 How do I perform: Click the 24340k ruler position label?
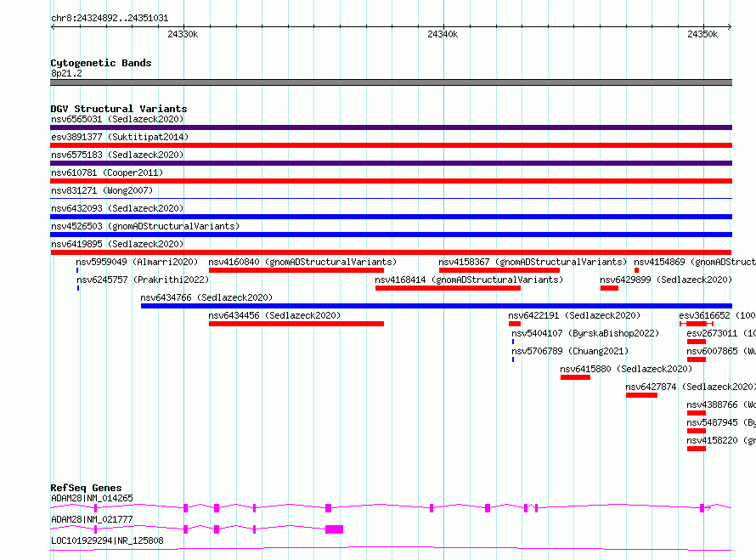[443, 34]
